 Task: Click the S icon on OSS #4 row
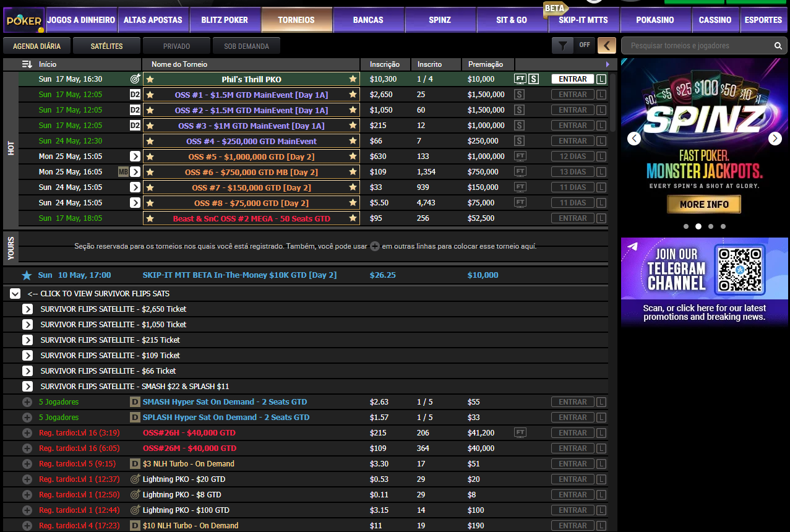click(x=520, y=141)
